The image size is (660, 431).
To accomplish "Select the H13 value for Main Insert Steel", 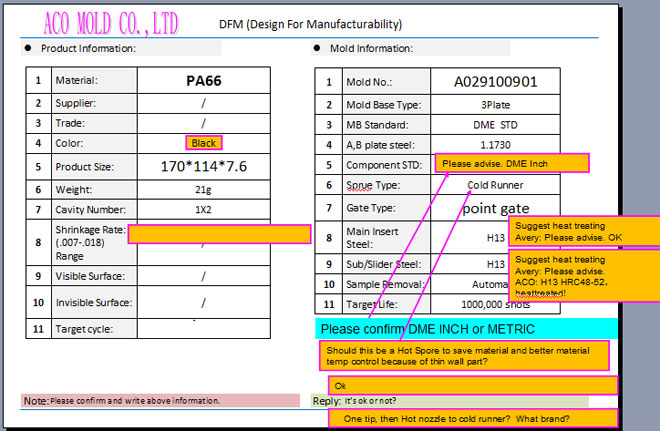I will point(495,238).
